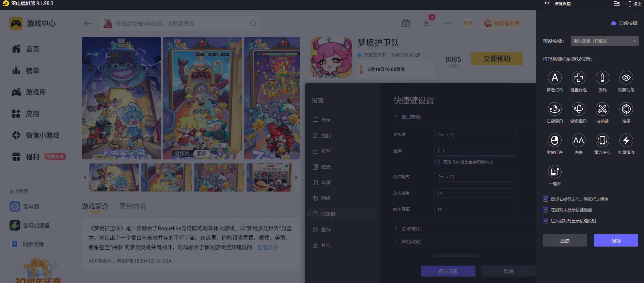Copy the player group number 764135100

click(x=418, y=55)
